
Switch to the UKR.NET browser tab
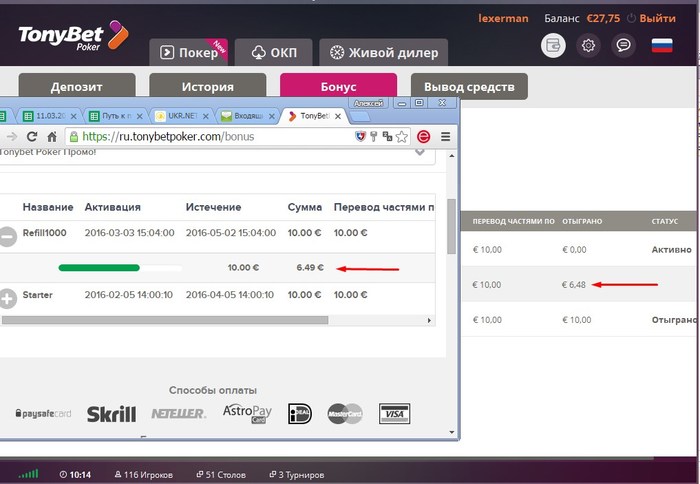coord(181,116)
